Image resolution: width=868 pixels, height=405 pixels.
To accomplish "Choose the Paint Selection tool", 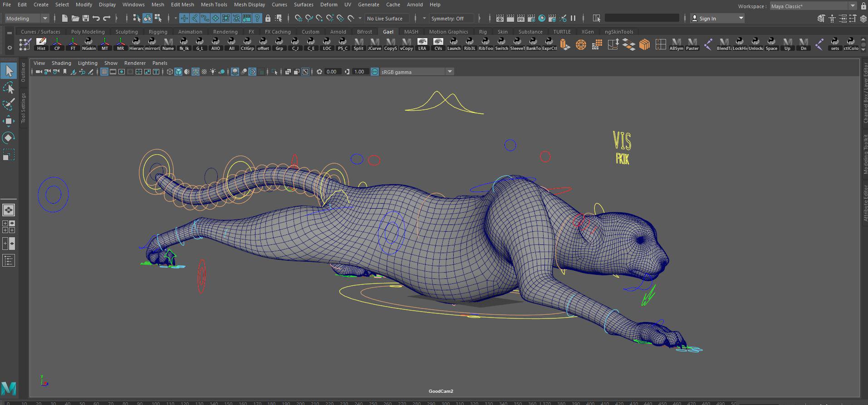I will pos(8,104).
